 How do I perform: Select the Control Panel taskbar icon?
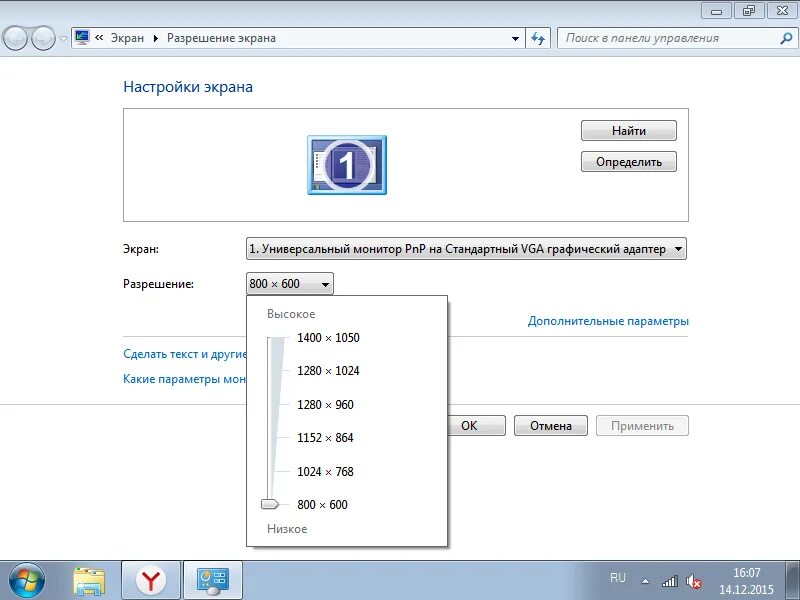[x=213, y=581]
